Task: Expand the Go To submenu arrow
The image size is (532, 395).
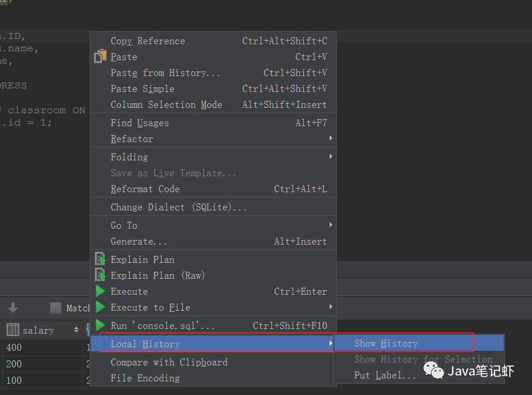Action: (x=331, y=225)
